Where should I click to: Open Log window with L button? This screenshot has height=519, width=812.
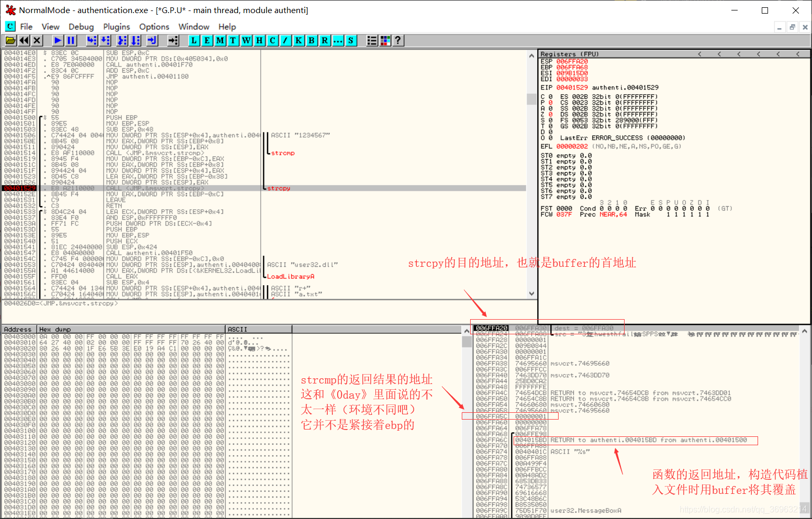[194, 40]
